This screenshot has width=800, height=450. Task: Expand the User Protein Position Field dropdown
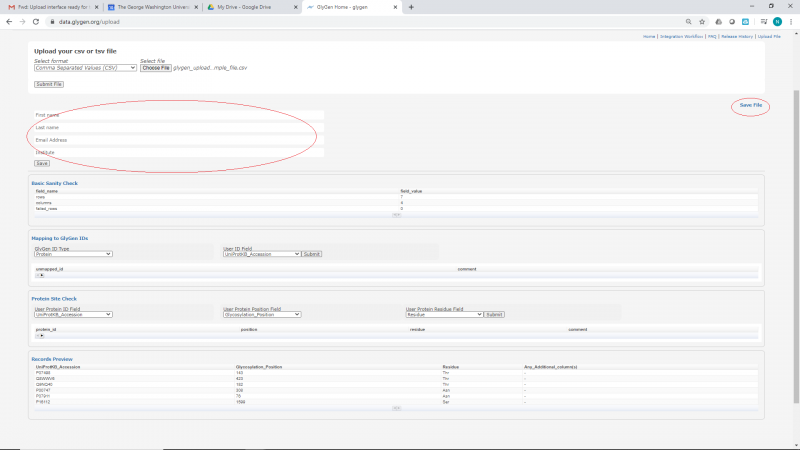(261, 314)
